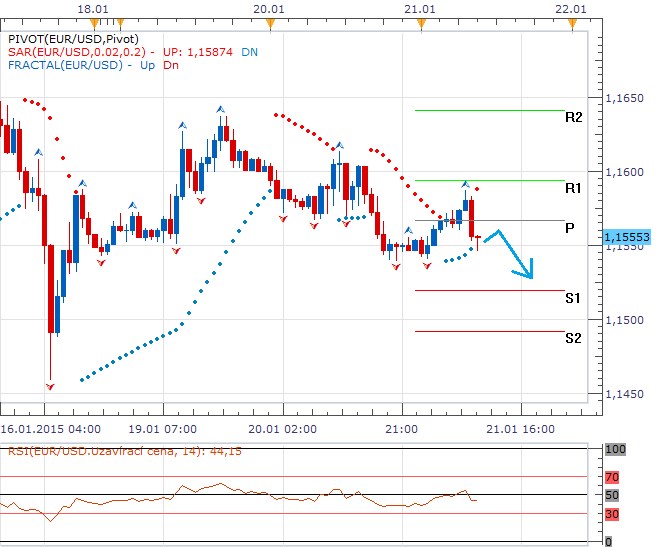660x547 pixels.
Task: Select the R2 resistance level label
Action: click(x=573, y=117)
